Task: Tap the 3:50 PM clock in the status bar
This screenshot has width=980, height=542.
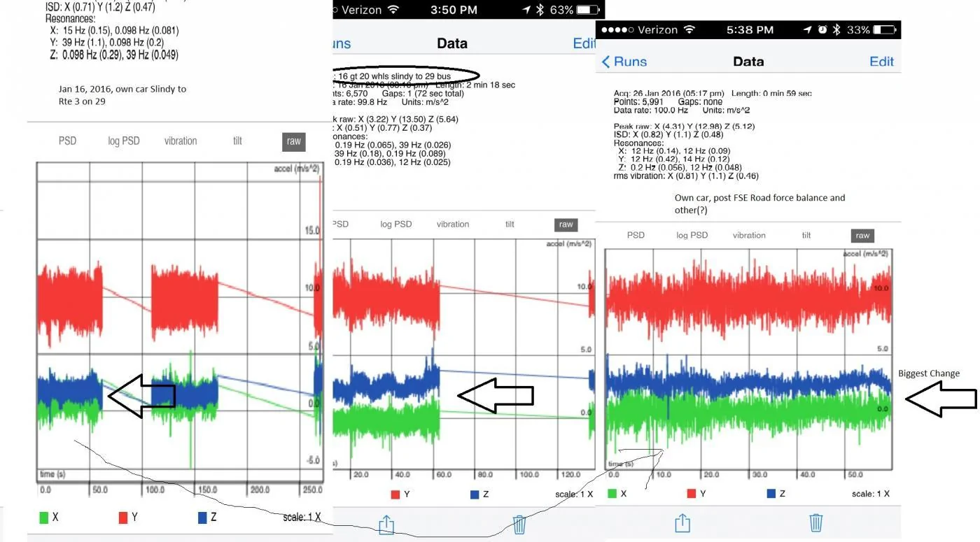Action: 454,10
